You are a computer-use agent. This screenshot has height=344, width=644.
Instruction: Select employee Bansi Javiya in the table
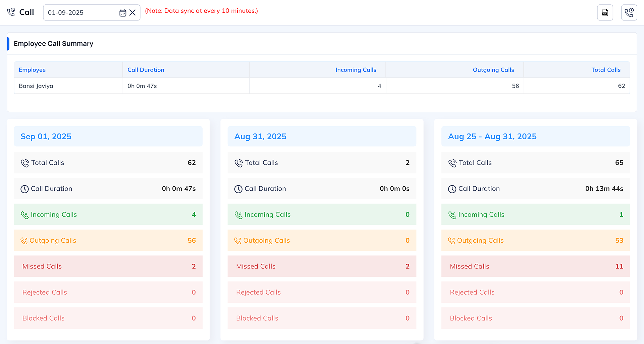[36, 86]
